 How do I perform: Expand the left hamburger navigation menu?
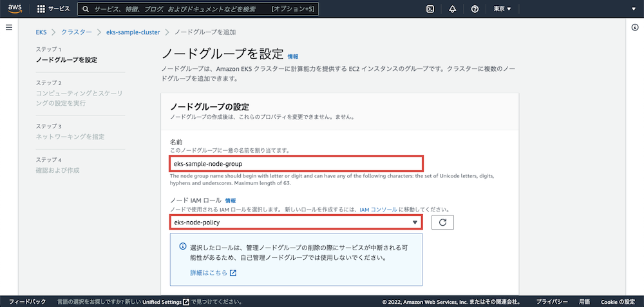click(x=9, y=27)
